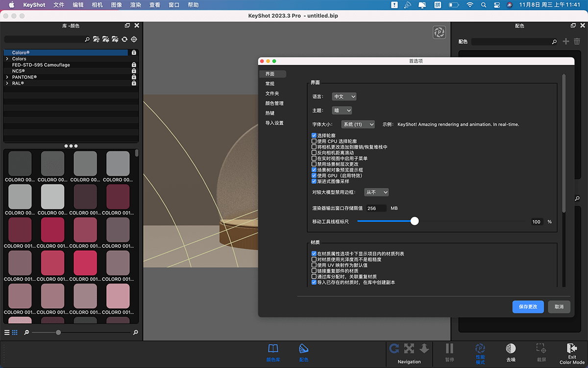The image size is (588, 368).
Task: Open 配色 from the bottom toolbar
Action: (x=303, y=353)
